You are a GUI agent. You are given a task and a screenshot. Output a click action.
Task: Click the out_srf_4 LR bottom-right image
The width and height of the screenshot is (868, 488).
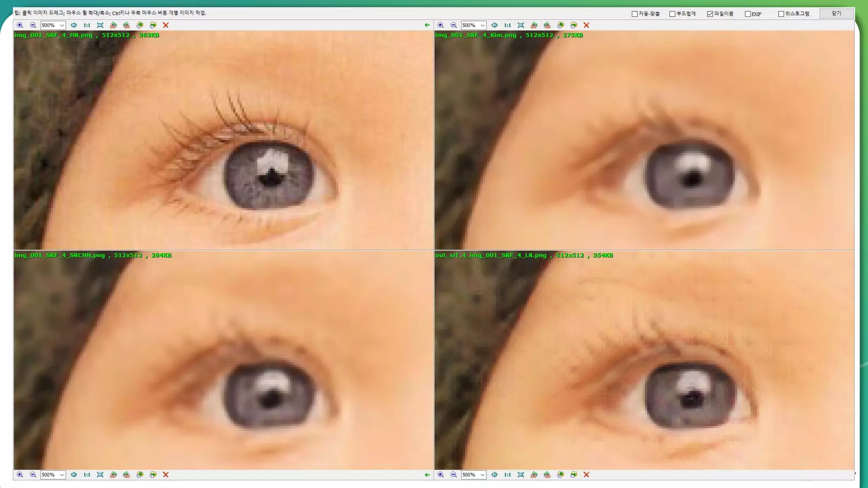click(644, 364)
